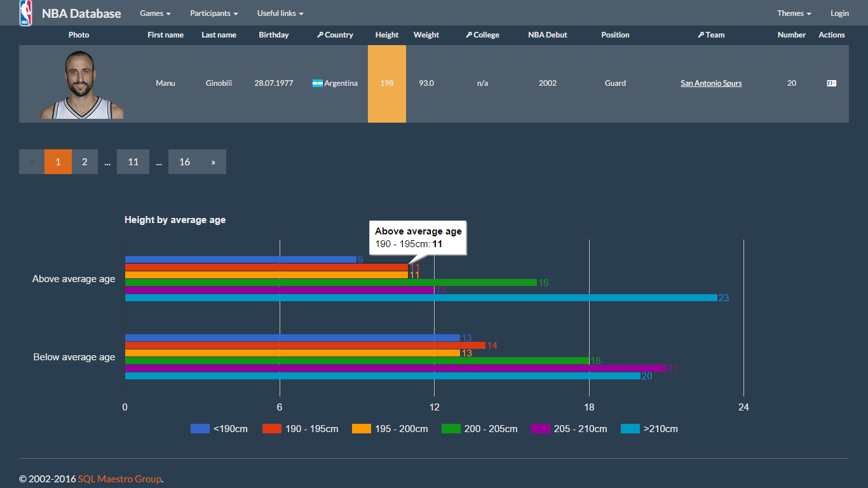
Task: Toggle the <190cm series in chart legend
Action: (x=219, y=429)
